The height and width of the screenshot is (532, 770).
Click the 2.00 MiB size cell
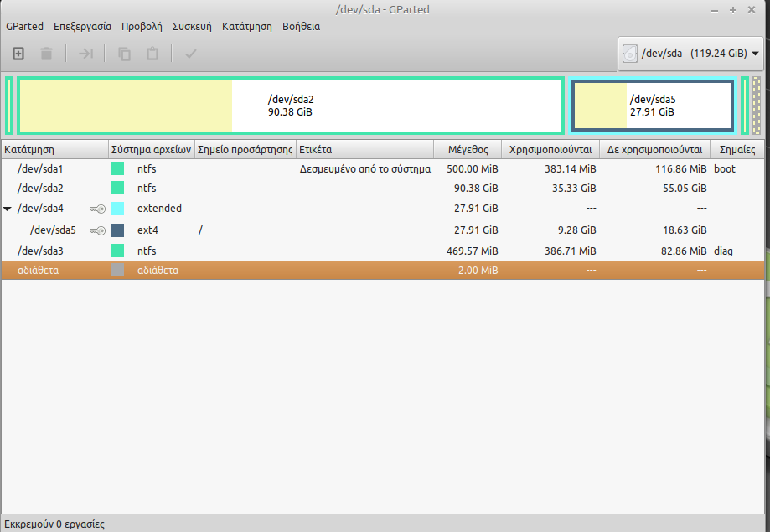click(x=478, y=270)
